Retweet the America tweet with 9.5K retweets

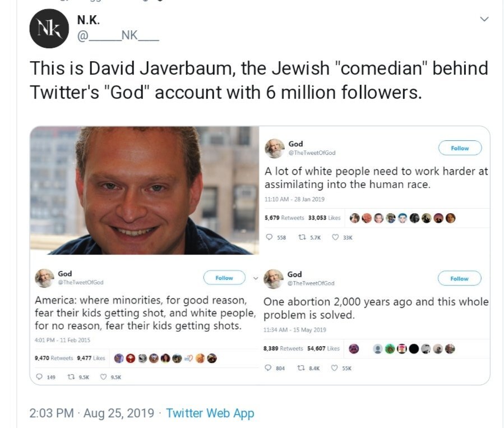tap(71, 377)
